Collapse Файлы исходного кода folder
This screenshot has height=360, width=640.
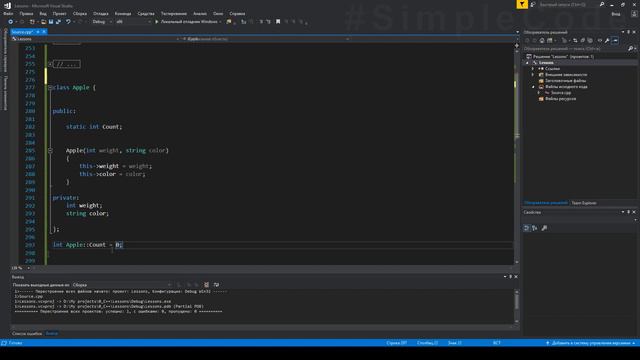[x=533, y=87]
